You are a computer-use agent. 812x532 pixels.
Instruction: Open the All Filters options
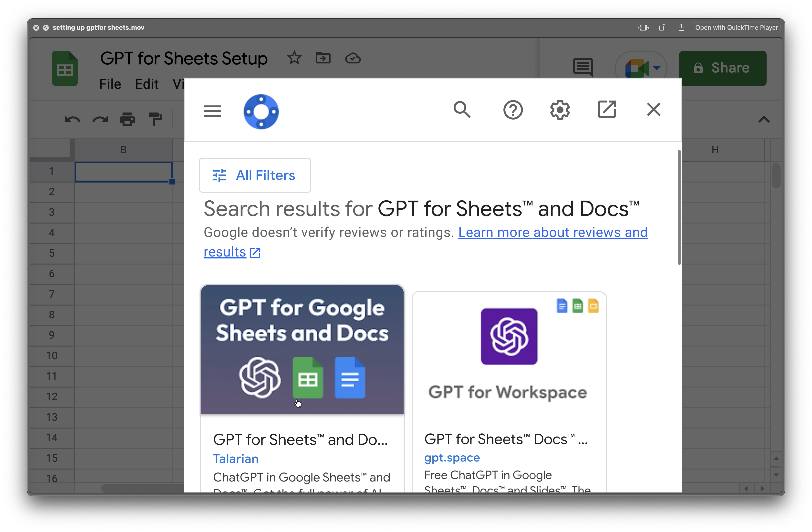(255, 175)
